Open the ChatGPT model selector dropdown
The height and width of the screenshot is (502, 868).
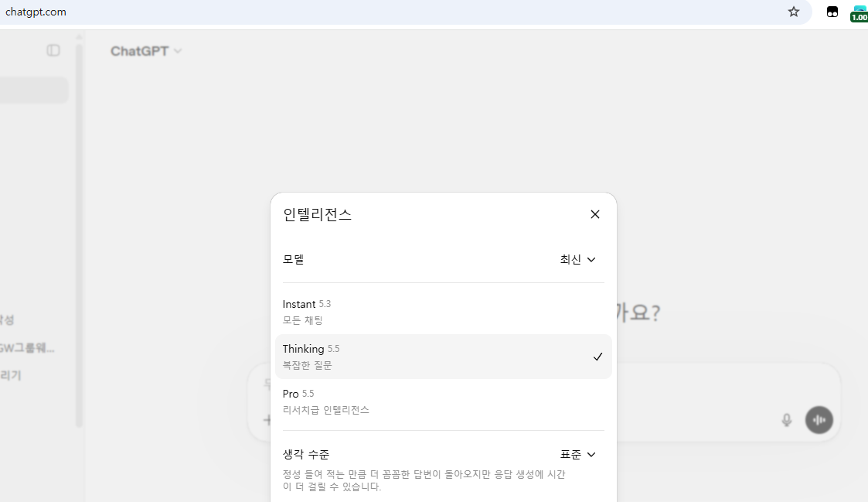(145, 51)
